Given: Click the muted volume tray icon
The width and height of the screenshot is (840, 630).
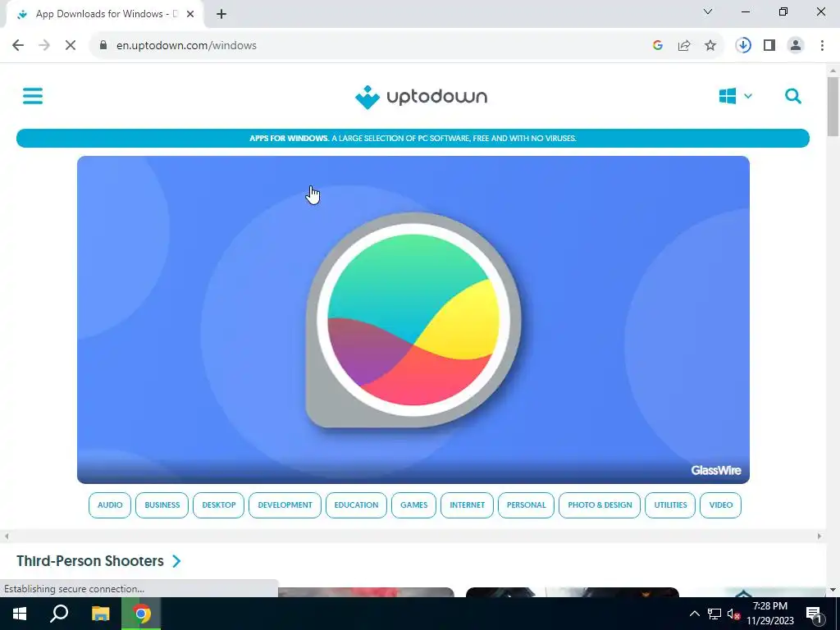Looking at the screenshot, I should pos(733,614).
